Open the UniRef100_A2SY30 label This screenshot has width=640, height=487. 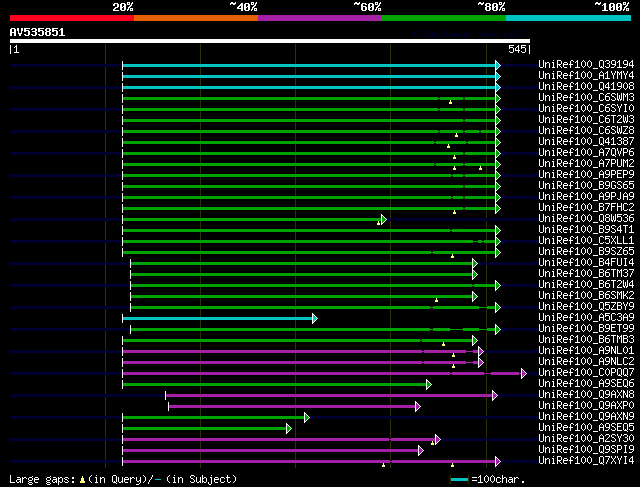tap(586, 439)
